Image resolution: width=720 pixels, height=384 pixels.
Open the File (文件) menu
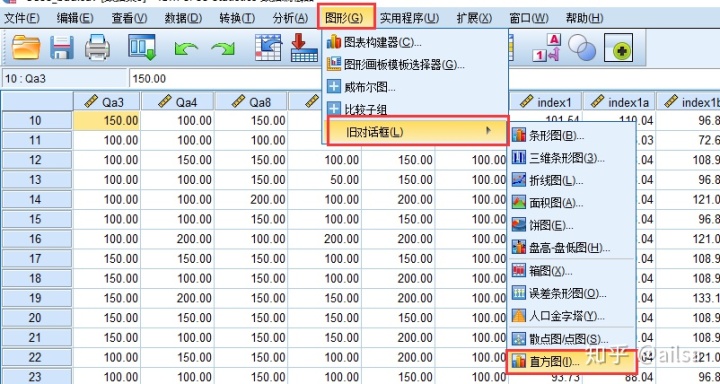[x=22, y=18]
